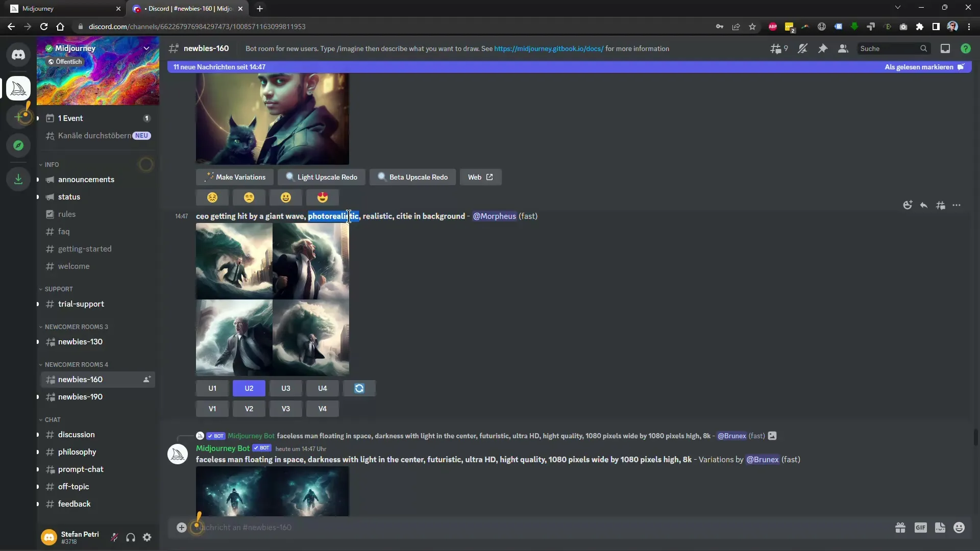Click the U2 upscale button
The height and width of the screenshot is (551, 980).
pos(249,388)
